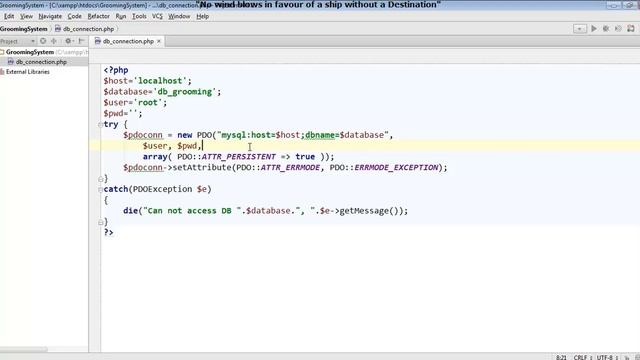Viewport: 640px width, 360px height.
Task: Click GroomingSystem breadcrumb in navigation bar
Action: pyautogui.click(x=24, y=29)
